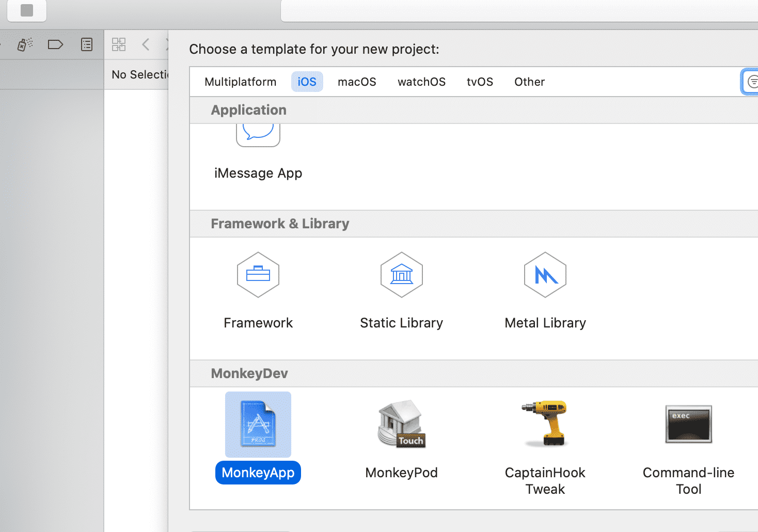
Task: Open the breakpoint navigator tag icon
Action: click(x=55, y=44)
